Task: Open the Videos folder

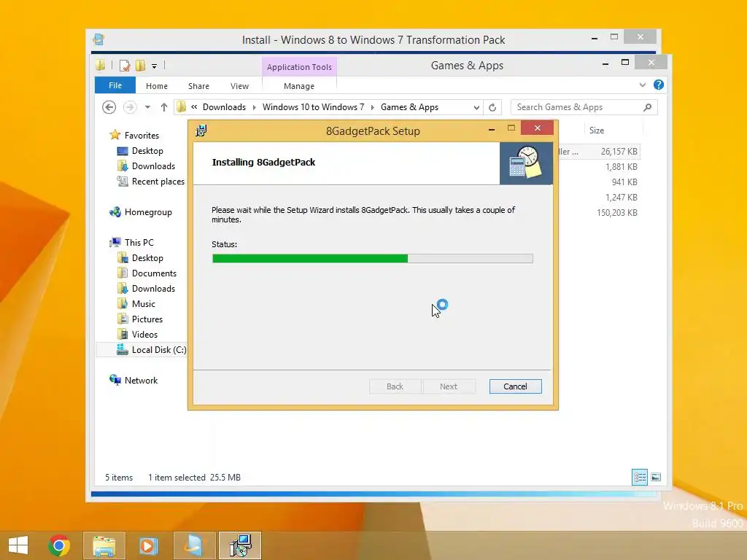Action: pyautogui.click(x=144, y=334)
